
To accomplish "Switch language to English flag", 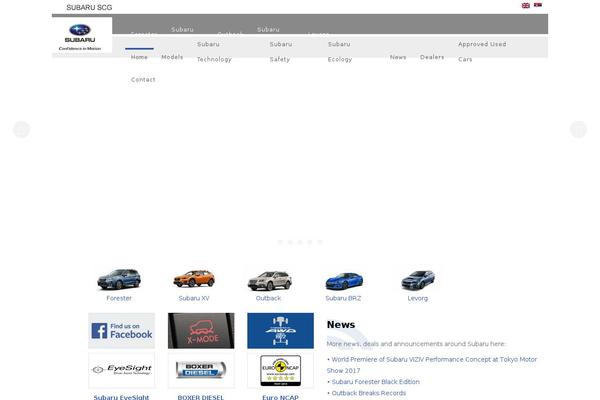I will click(x=526, y=5).
